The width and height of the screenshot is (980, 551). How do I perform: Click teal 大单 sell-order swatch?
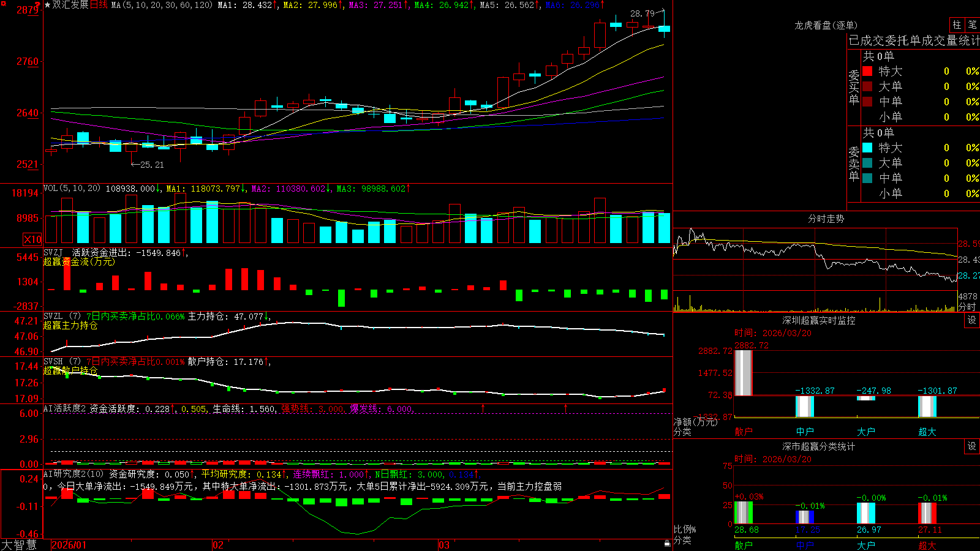click(x=867, y=163)
